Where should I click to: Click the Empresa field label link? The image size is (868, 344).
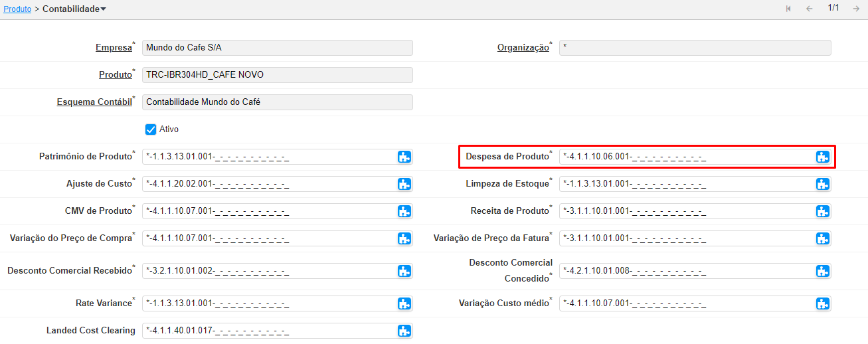tap(114, 48)
